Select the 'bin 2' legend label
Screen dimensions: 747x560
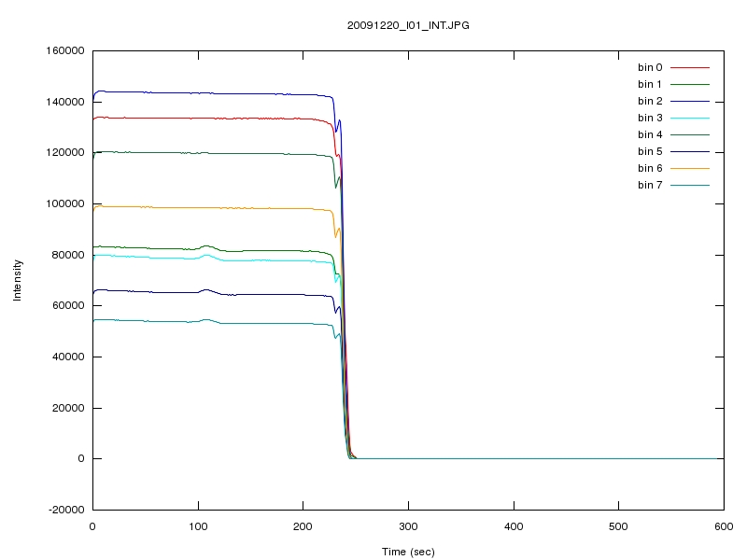[650, 101]
